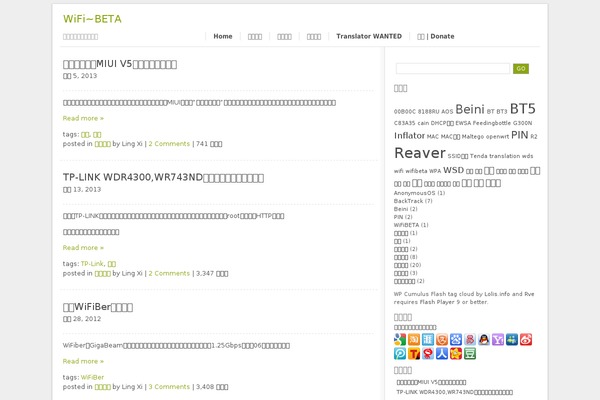Select the 00B00C tag in cloud

coord(405,112)
